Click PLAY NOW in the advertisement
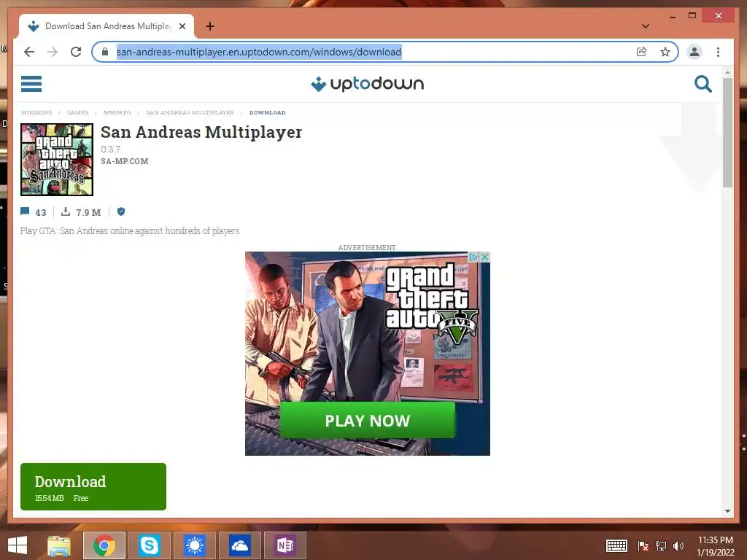Screen dimensions: 747x560 coord(368,420)
